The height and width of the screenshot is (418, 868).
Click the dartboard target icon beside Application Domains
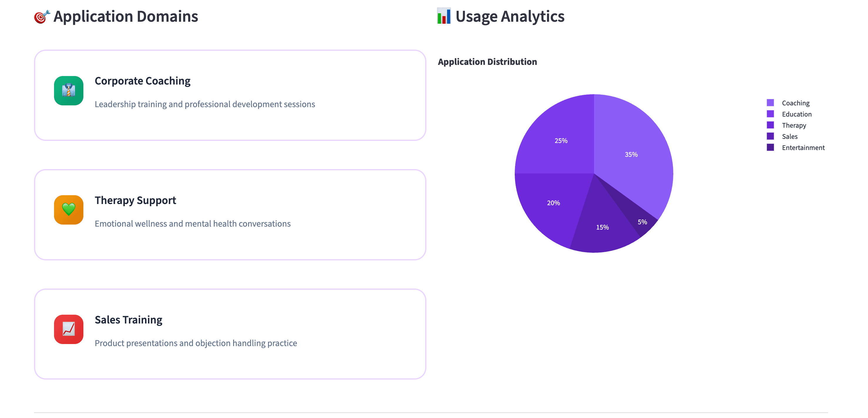[42, 16]
